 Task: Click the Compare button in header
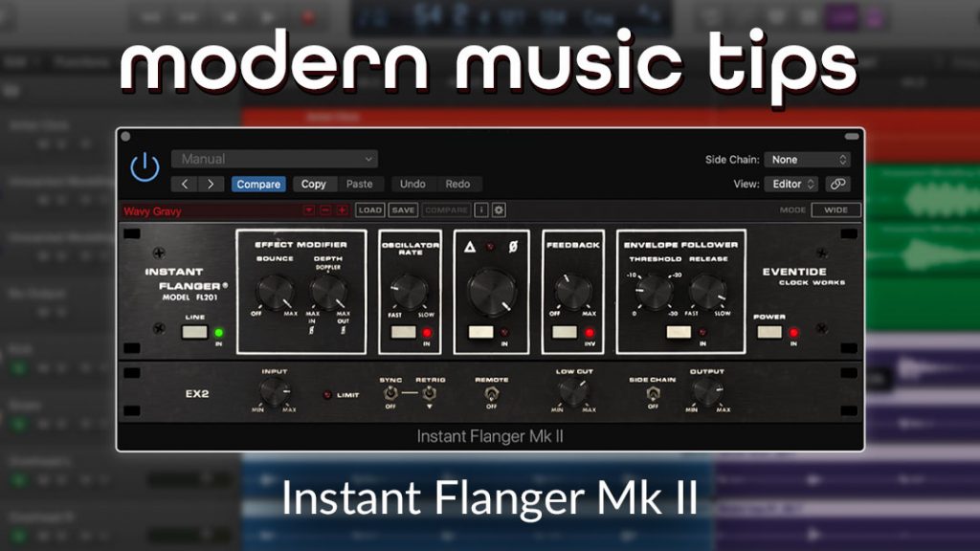tap(258, 185)
